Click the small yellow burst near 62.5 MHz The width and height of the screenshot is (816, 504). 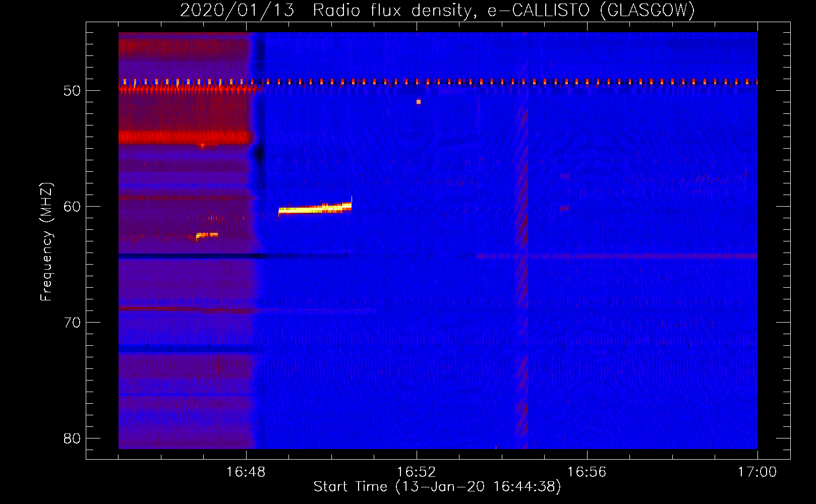pos(207,235)
